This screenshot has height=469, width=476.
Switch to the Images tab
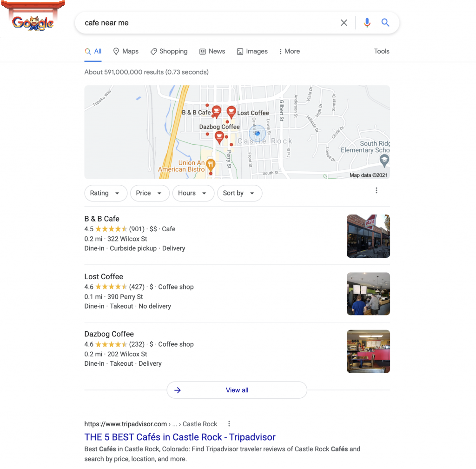point(252,51)
